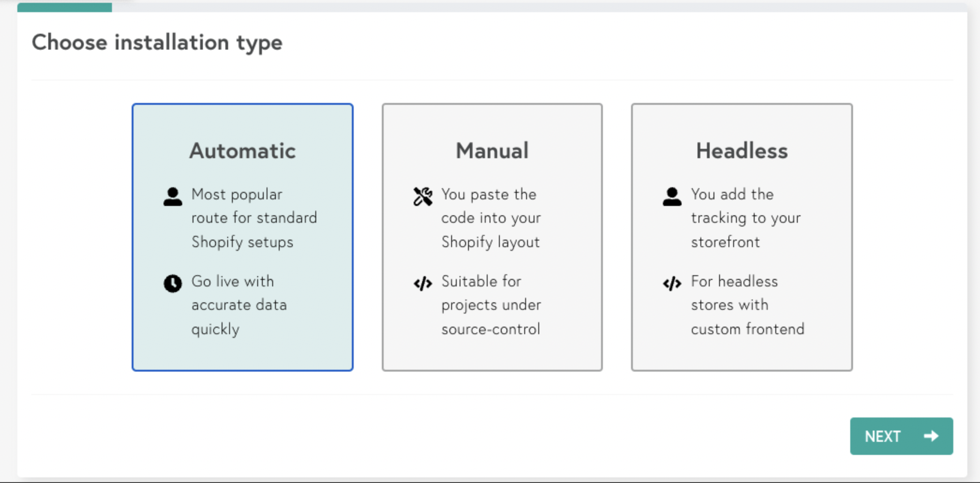Select the Automatic installation card
The width and height of the screenshot is (980, 483).
243,237
